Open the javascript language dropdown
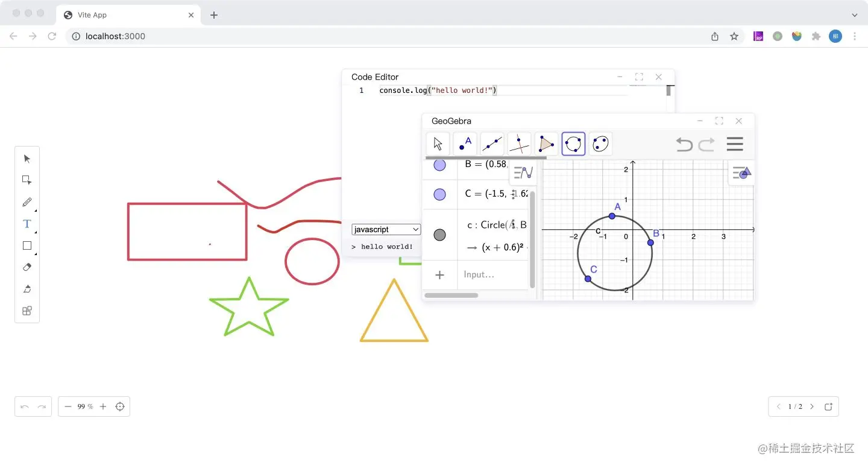Viewport: 868px width, 468px height. click(x=386, y=230)
